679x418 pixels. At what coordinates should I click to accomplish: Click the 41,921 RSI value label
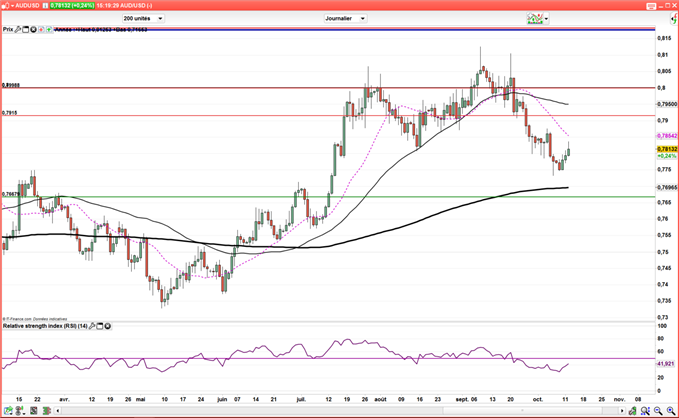[666, 363]
